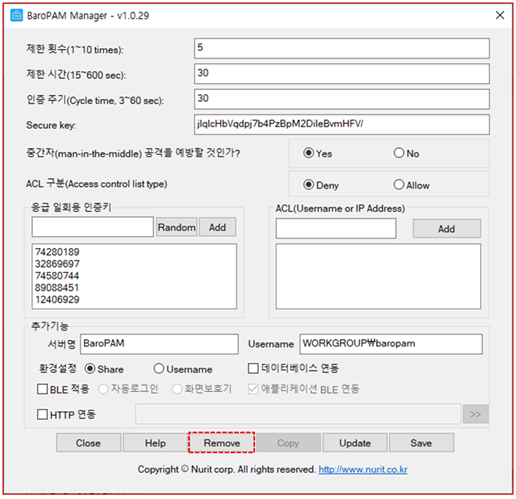The height and width of the screenshot is (499, 516).
Task: Edit the Username field WORKGROUP\baropam
Action: (x=391, y=344)
